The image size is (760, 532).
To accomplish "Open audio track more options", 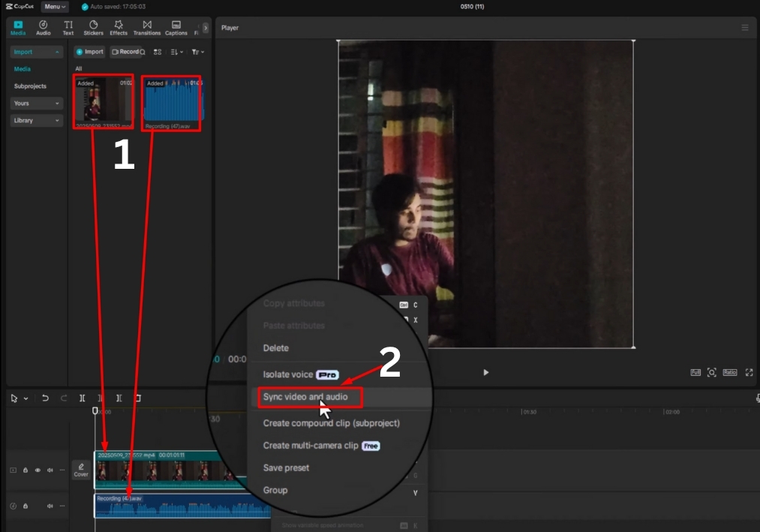I will tap(62, 506).
